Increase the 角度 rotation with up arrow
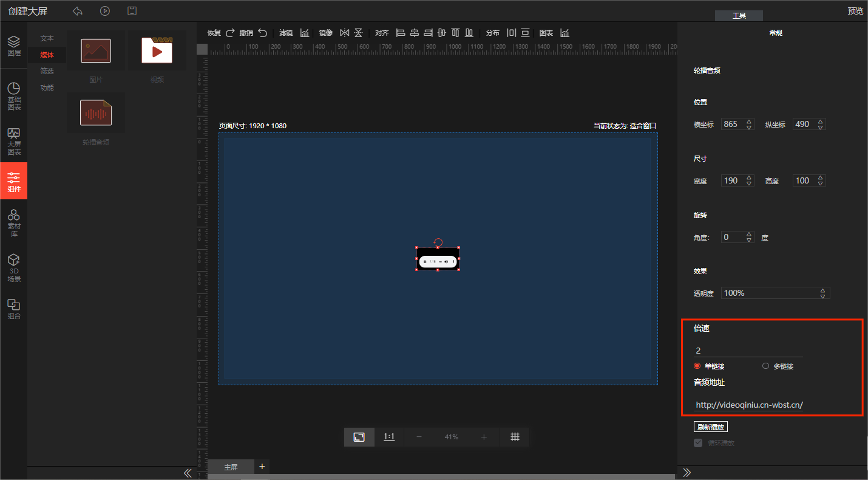868x480 pixels. pyautogui.click(x=749, y=234)
